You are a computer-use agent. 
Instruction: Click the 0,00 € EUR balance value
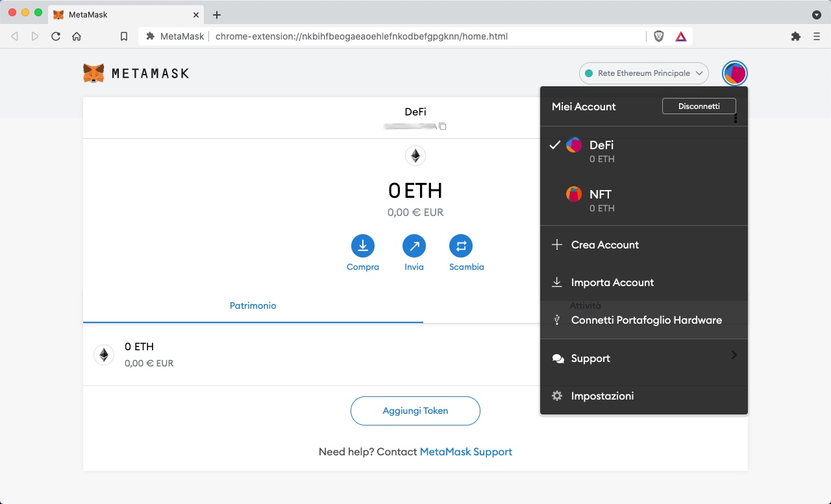415,212
